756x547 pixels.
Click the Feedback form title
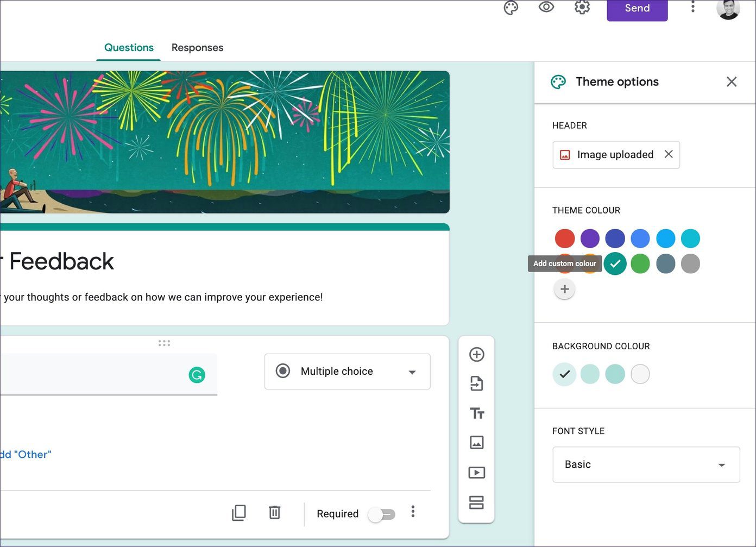tap(56, 261)
